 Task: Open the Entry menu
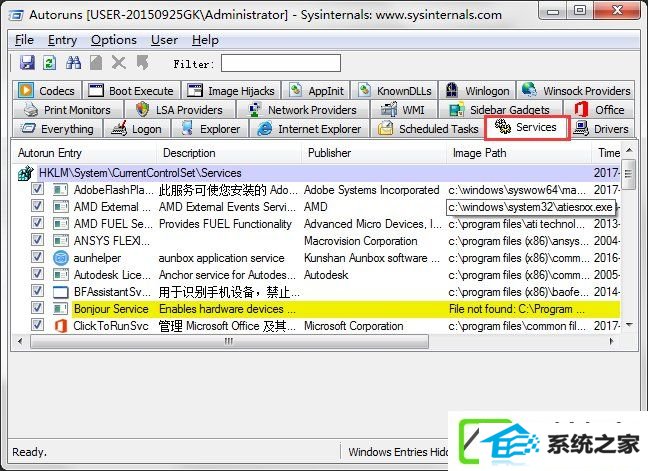[62, 40]
